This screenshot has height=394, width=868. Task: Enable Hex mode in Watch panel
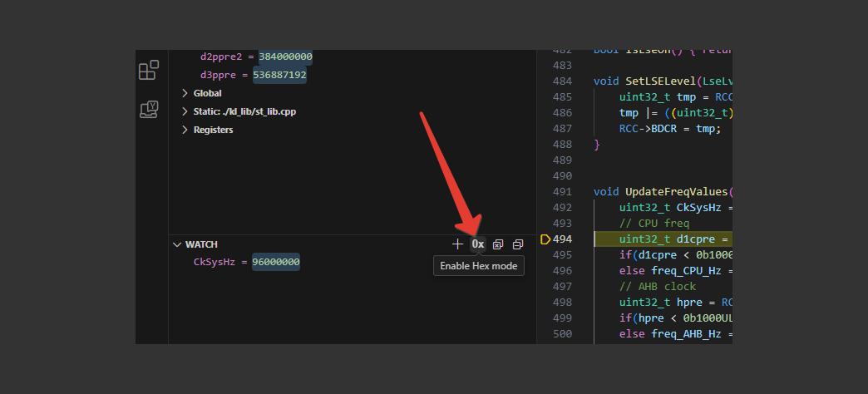click(x=478, y=244)
